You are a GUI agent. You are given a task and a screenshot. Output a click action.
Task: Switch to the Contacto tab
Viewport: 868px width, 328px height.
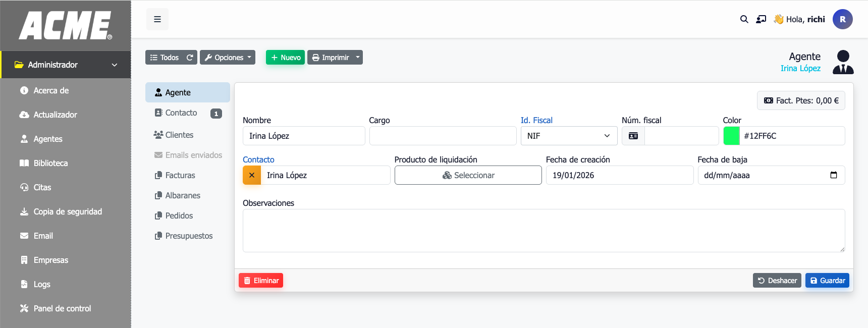[x=181, y=113]
